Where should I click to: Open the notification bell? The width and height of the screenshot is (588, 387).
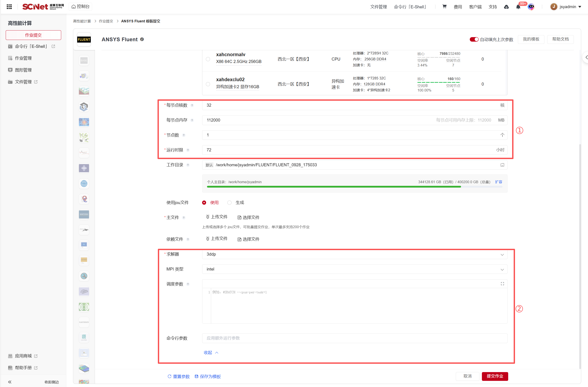click(518, 7)
